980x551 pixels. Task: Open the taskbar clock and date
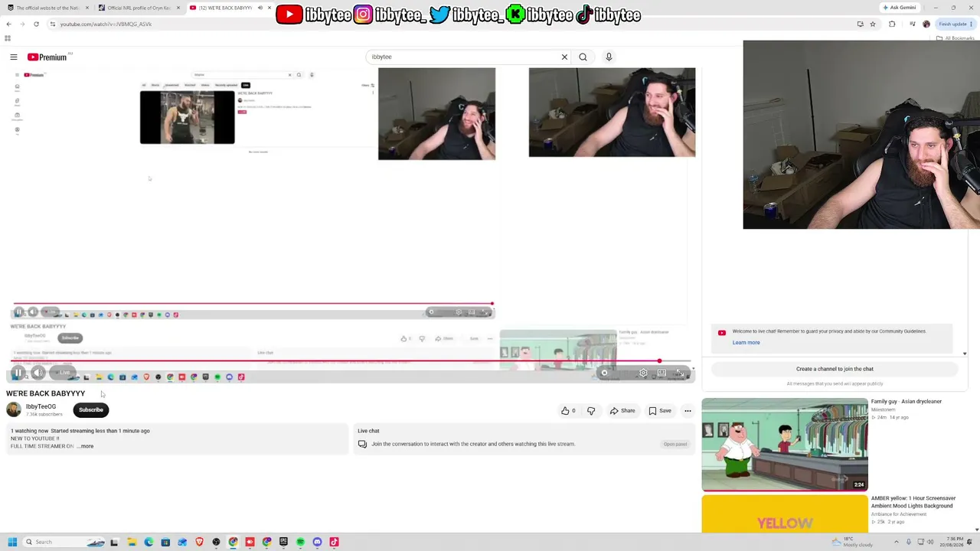[950, 542]
